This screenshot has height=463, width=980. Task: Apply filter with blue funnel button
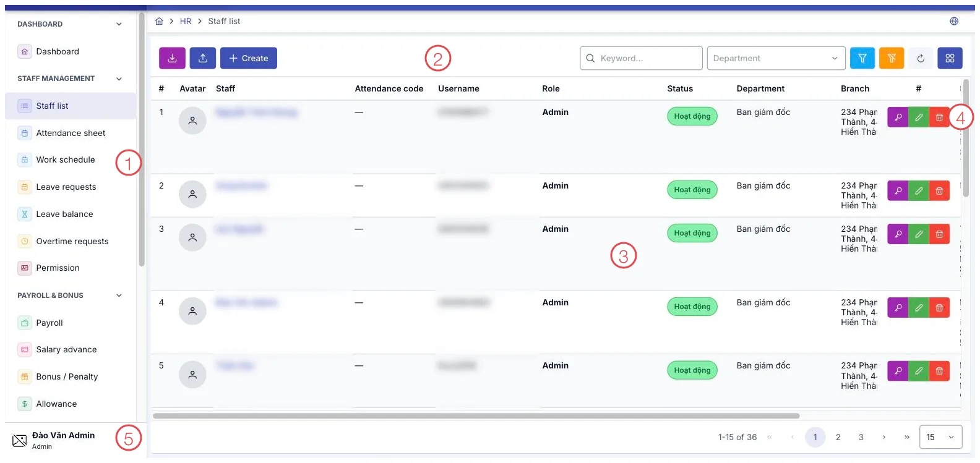point(862,58)
